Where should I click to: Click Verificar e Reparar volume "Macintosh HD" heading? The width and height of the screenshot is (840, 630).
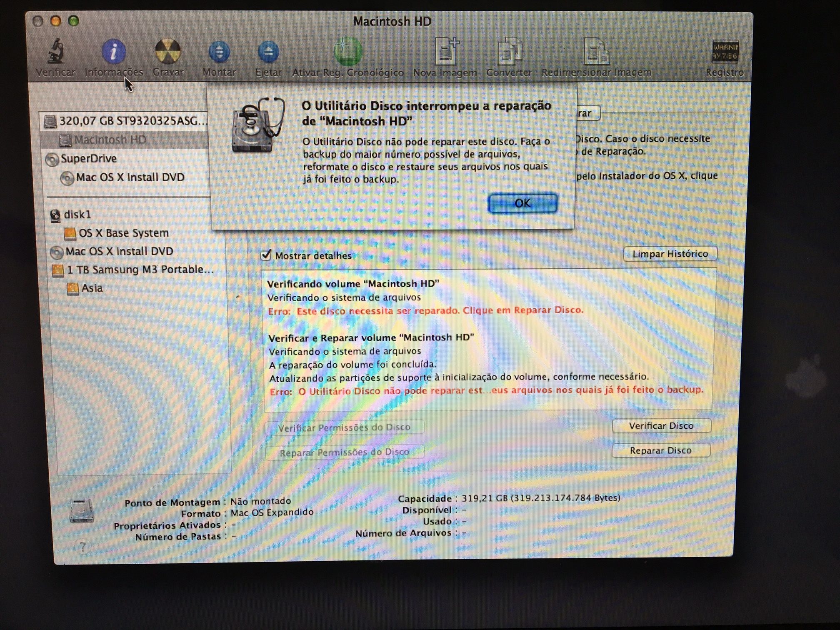371,337
